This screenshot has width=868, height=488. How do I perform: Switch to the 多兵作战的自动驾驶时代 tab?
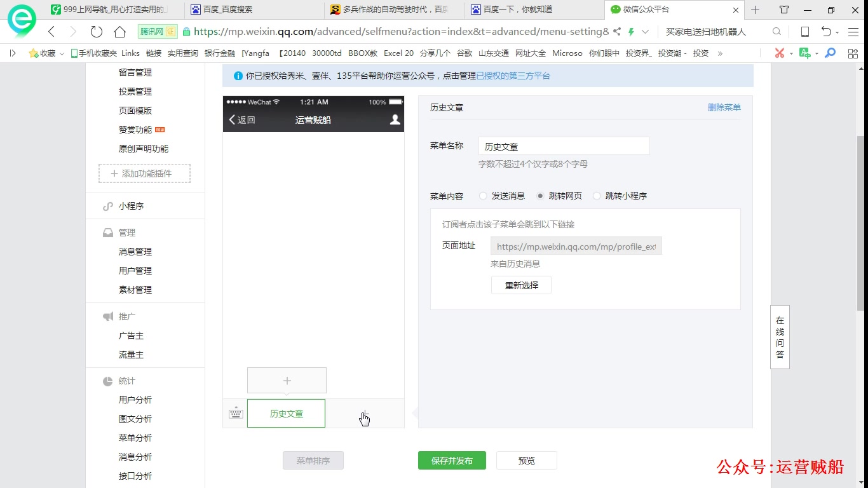click(x=394, y=10)
